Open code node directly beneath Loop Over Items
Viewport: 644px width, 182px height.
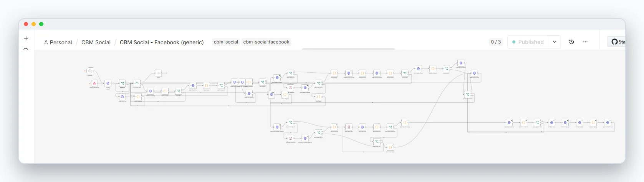pos(138,97)
